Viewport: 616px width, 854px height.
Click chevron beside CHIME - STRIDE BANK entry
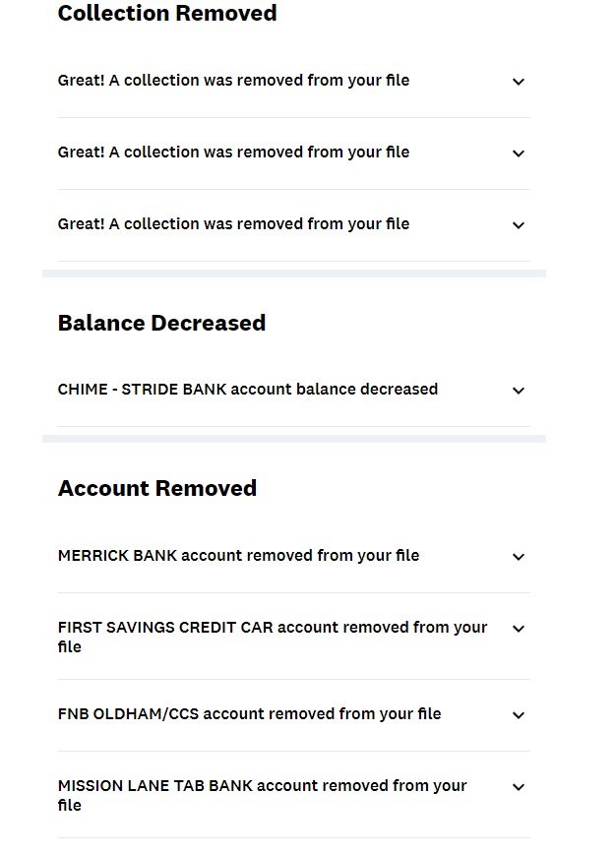pos(519,391)
